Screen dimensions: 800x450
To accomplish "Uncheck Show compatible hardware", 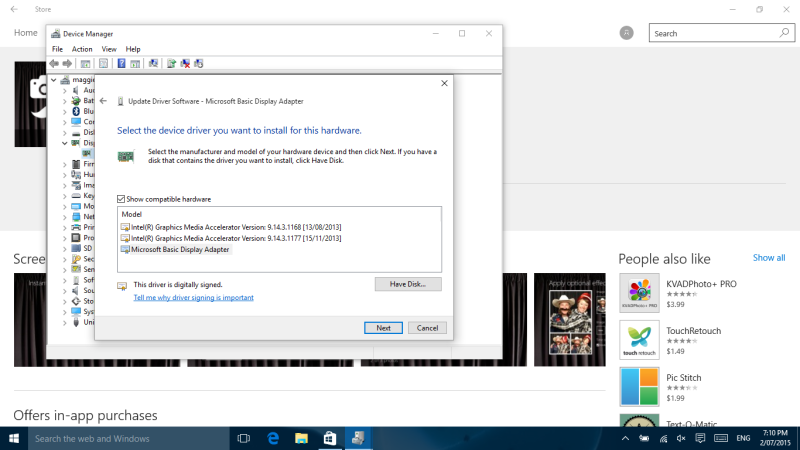I will [121, 199].
